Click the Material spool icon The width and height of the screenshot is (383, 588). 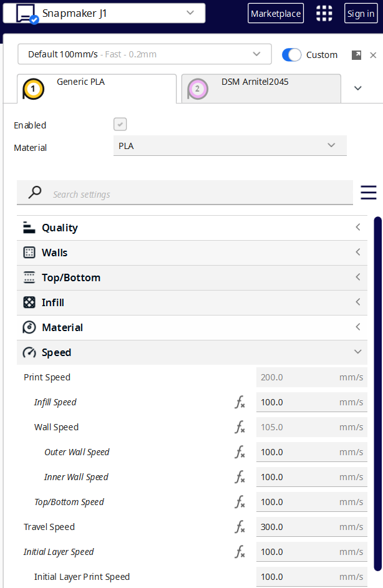click(x=29, y=327)
